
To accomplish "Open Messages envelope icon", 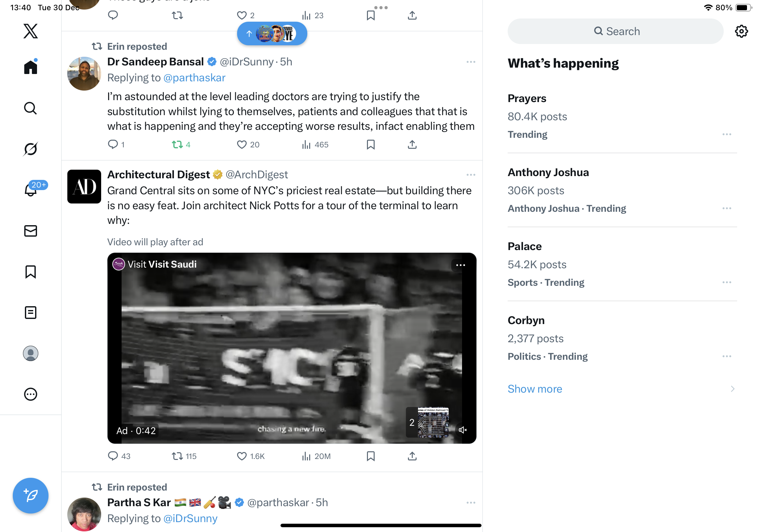I will click(31, 231).
